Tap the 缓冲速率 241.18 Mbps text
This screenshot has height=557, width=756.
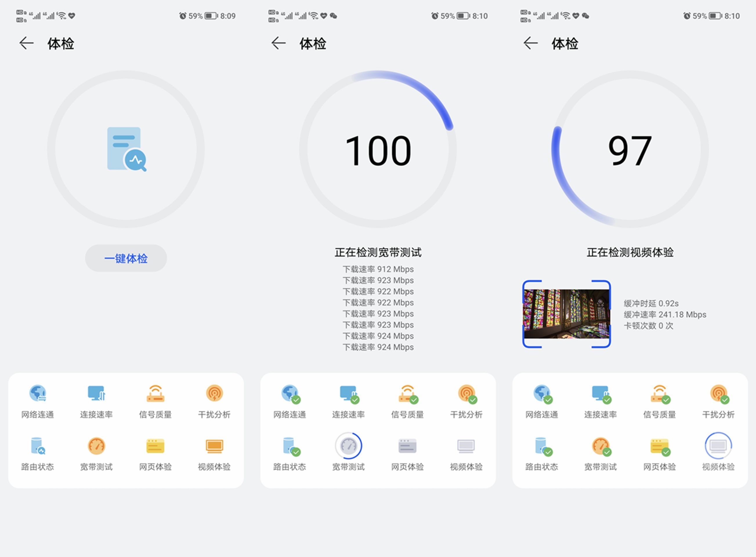click(665, 314)
